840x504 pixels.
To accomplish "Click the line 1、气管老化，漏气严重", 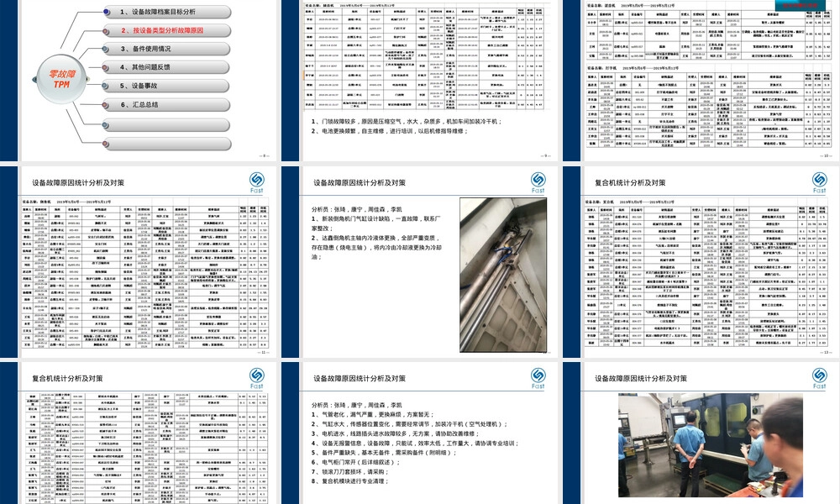I will click(373, 415).
